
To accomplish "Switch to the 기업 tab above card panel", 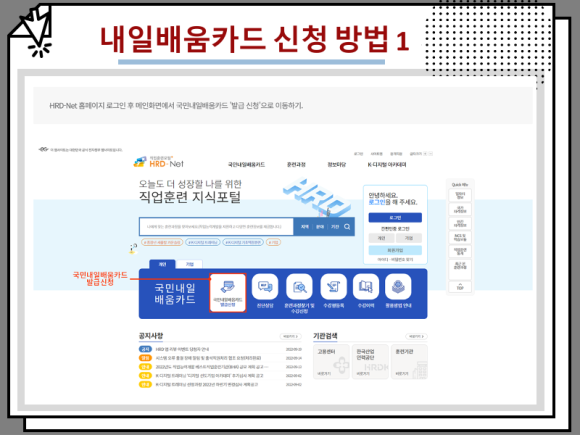I will [189, 264].
